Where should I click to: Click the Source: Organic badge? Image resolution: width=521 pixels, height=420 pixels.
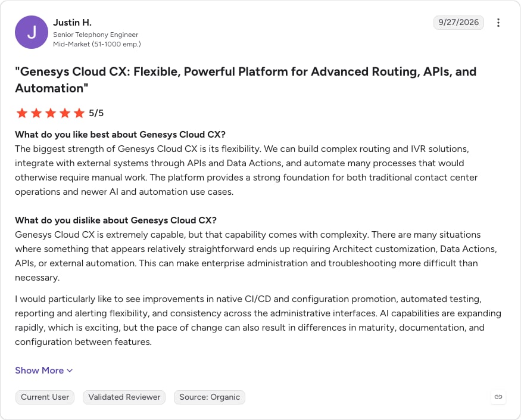(210, 397)
